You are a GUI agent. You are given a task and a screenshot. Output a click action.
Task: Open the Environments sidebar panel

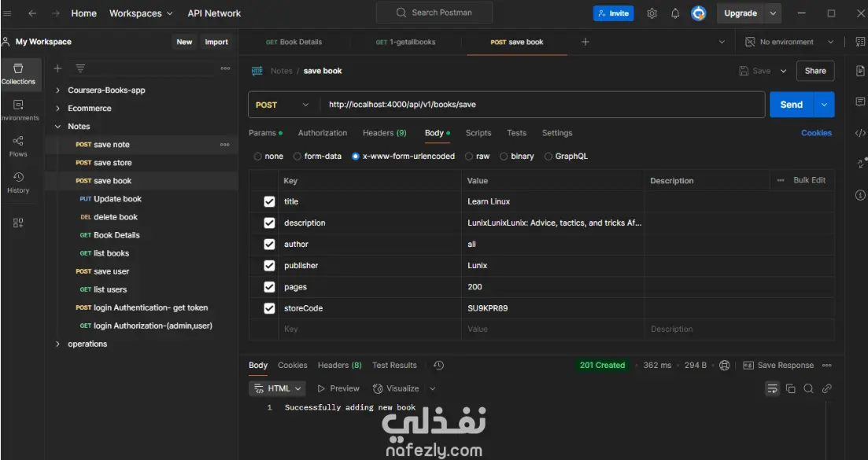coord(18,110)
